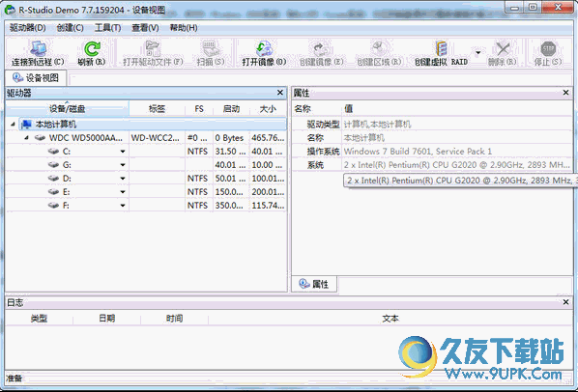The image size is (578, 392).
Task: Click the 驱动类型 property name
Action: (323, 125)
